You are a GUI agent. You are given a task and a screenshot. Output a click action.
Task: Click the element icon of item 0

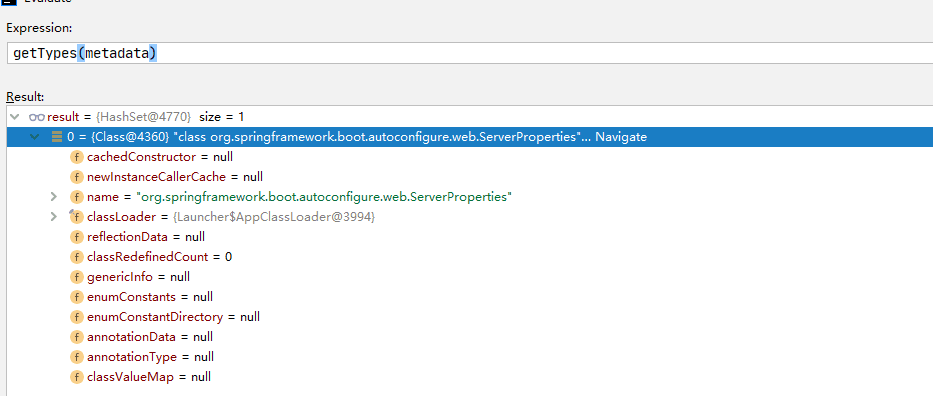coord(57,137)
